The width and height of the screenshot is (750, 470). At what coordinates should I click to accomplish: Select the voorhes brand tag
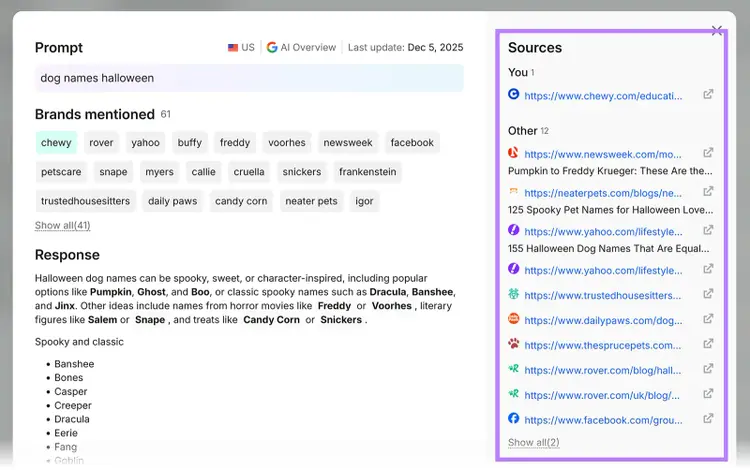coord(287,142)
